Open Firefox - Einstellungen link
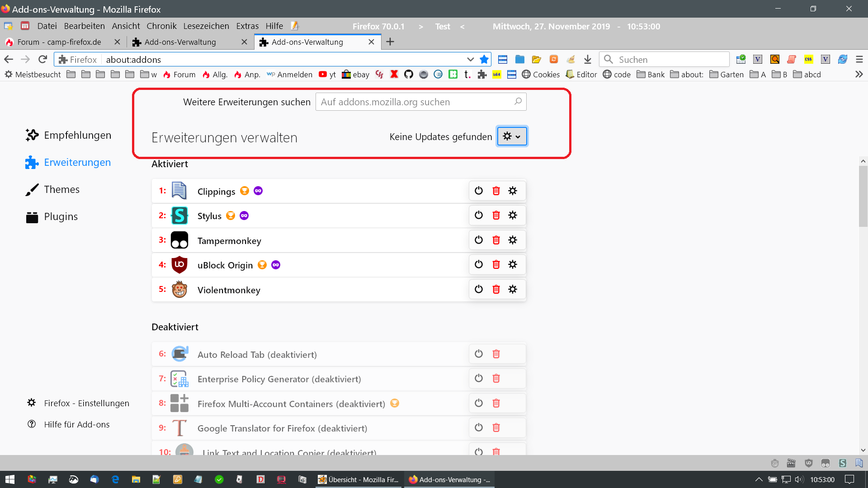Viewport: 868px width, 488px height. point(86,403)
